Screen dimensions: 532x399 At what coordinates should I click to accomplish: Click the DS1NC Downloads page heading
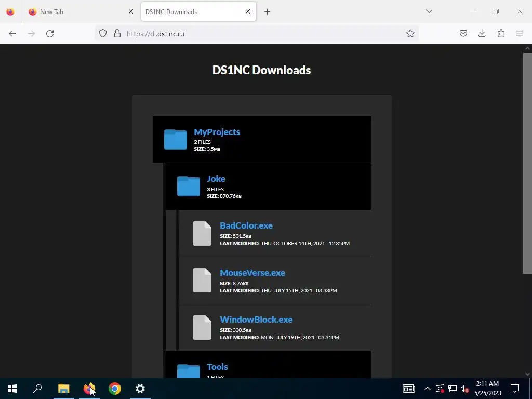262,70
